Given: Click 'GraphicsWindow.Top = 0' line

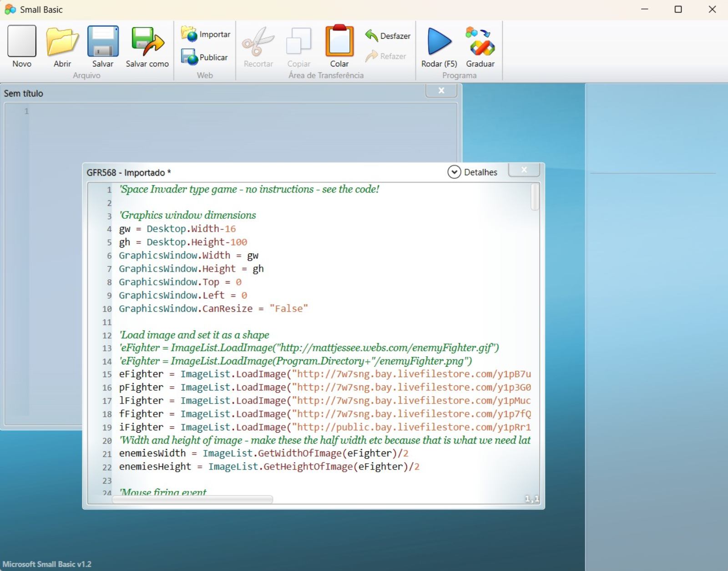Looking at the screenshot, I should click(x=180, y=282).
